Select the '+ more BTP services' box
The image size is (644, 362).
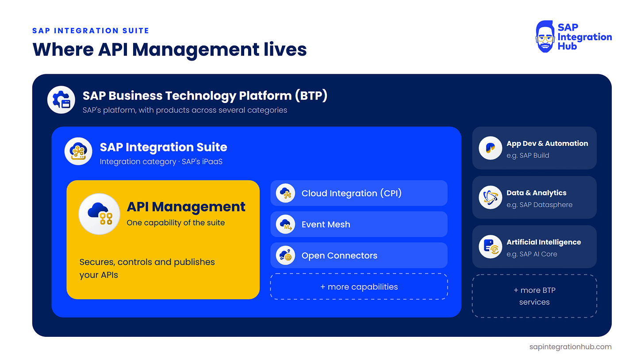(534, 296)
